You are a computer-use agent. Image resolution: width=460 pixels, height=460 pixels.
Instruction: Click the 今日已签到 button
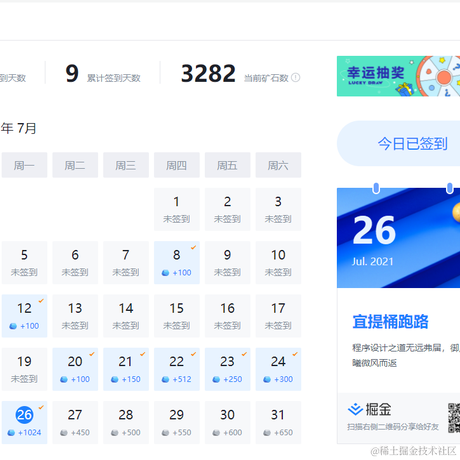point(398,144)
